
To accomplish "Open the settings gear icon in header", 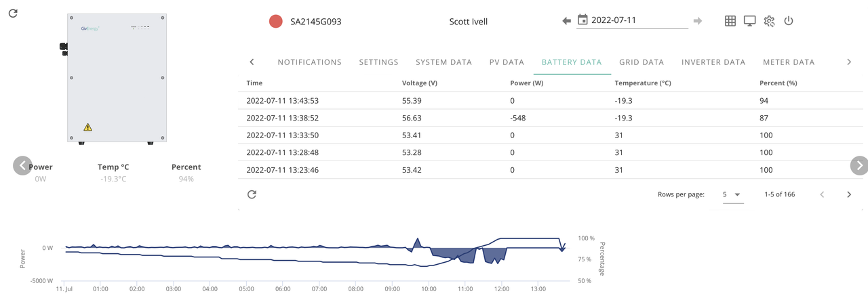I will [x=769, y=21].
